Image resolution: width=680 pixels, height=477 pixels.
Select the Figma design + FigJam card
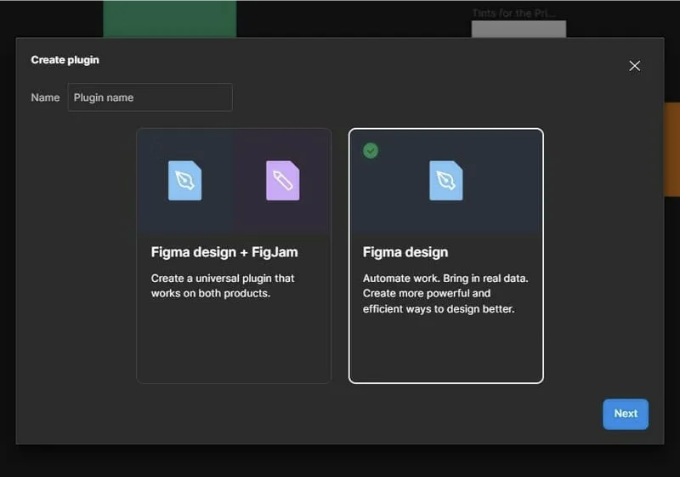tap(234, 256)
